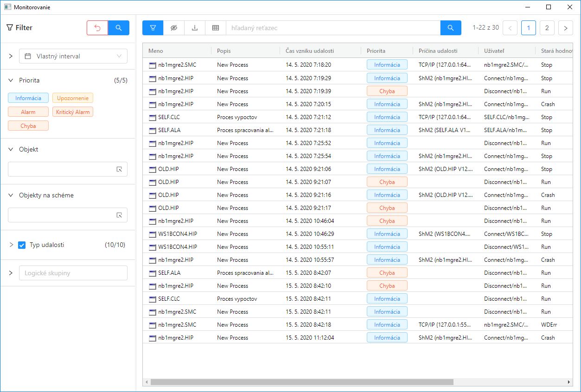The image size is (581, 392).
Task: Collapse the Priorita section
Action: pos(11,80)
